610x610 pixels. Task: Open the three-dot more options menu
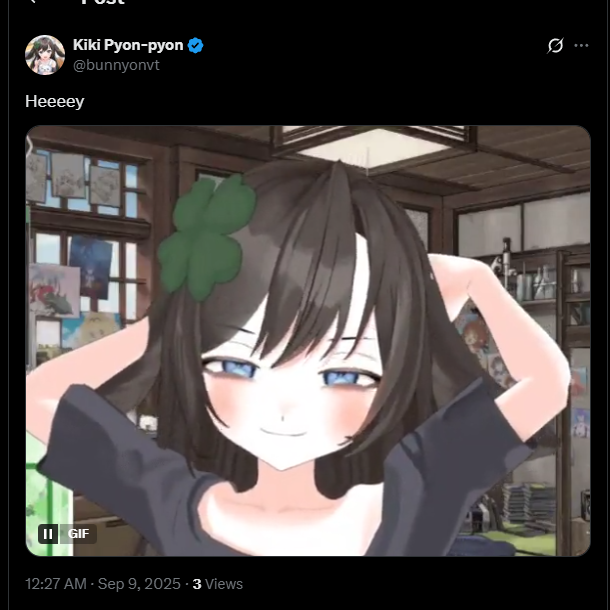(x=581, y=46)
